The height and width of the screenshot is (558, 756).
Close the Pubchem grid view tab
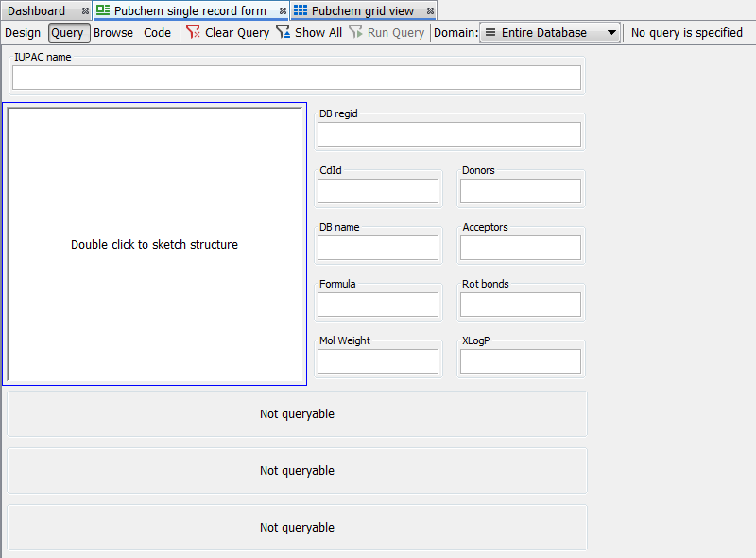(x=430, y=11)
